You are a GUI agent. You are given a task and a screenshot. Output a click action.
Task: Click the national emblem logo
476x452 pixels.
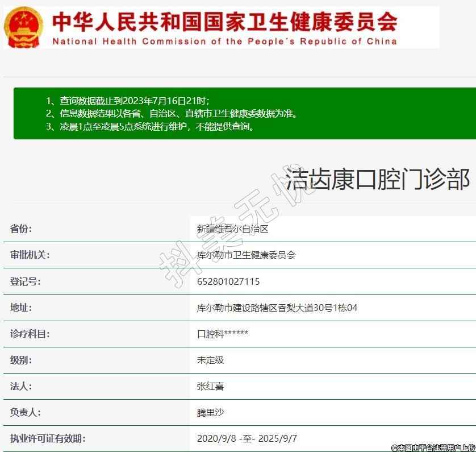pyautogui.click(x=23, y=27)
